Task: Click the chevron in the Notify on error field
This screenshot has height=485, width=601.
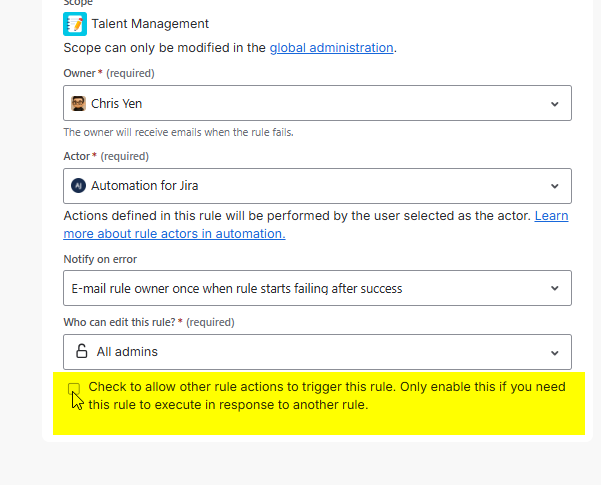Action: point(555,288)
